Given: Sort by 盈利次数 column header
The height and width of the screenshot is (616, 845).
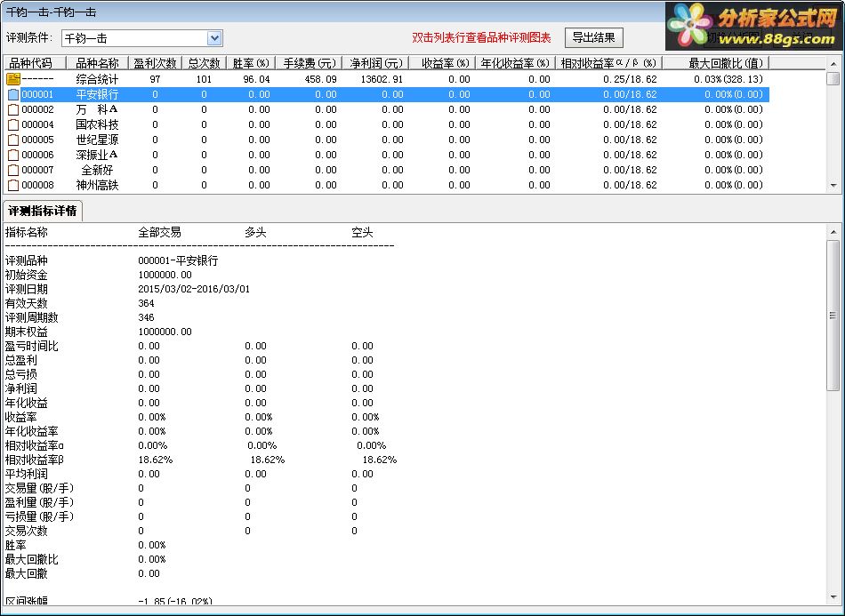Looking at the screenshot, I should (155, 63).
